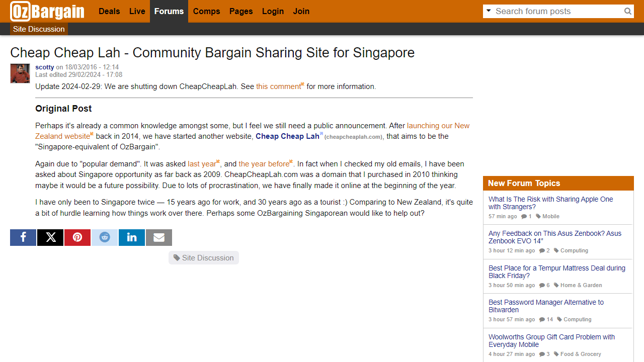Share post via email icon
Screen dimensions: 644x362
coord(159,237)
